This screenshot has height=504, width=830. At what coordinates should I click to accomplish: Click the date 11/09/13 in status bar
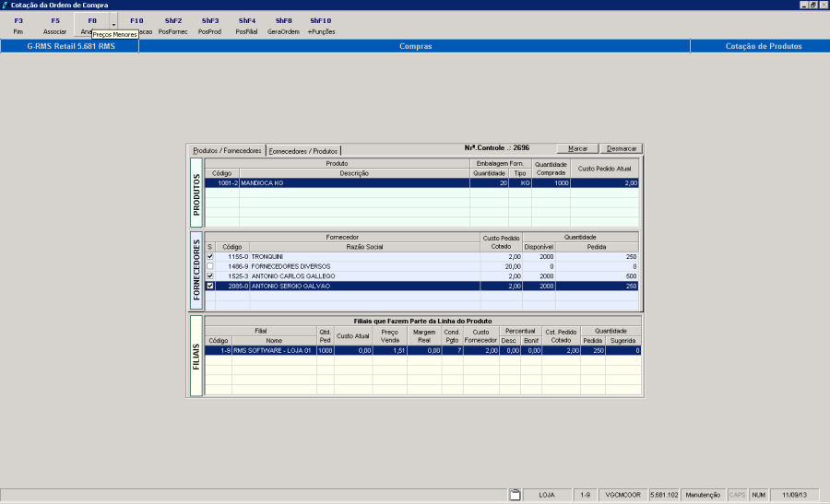(794, 495)
